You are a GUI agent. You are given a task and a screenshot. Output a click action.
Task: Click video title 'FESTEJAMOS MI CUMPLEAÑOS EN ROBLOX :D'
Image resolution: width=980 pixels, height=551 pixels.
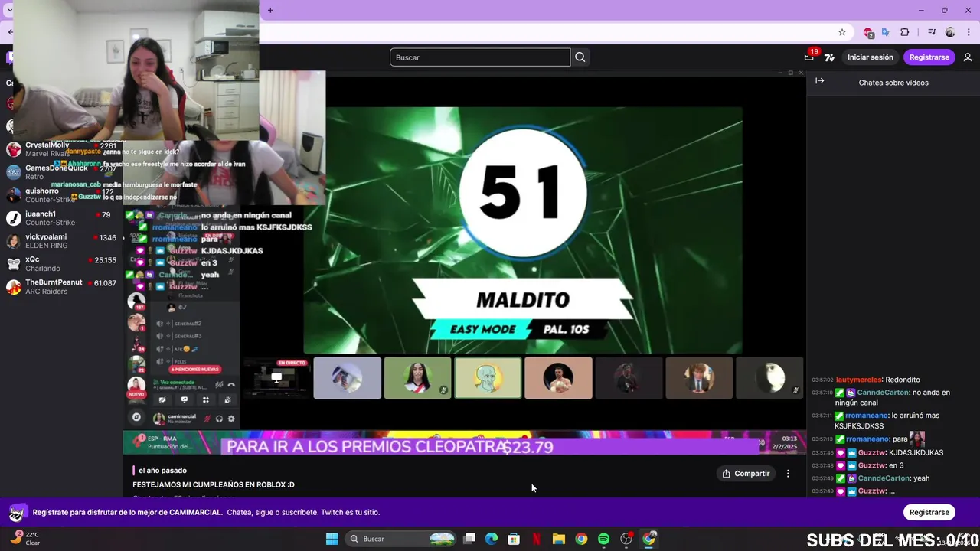point(214,484)
